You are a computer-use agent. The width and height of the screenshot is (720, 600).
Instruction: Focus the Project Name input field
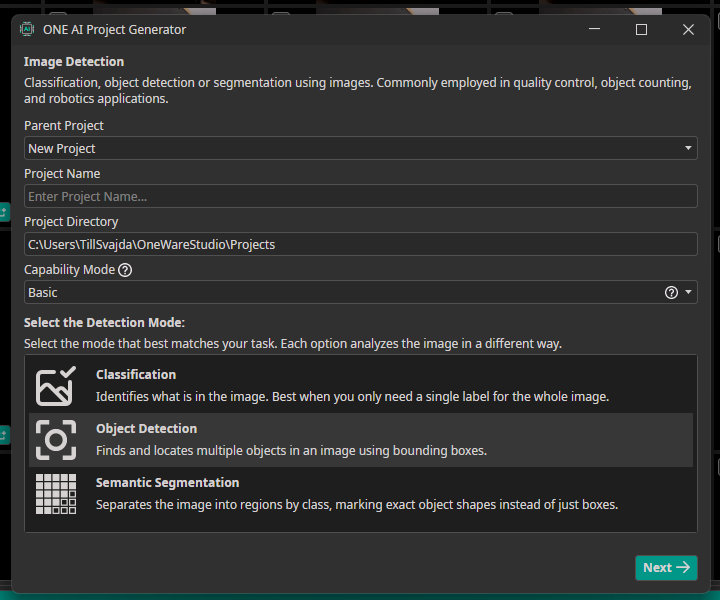click(360, 197)
